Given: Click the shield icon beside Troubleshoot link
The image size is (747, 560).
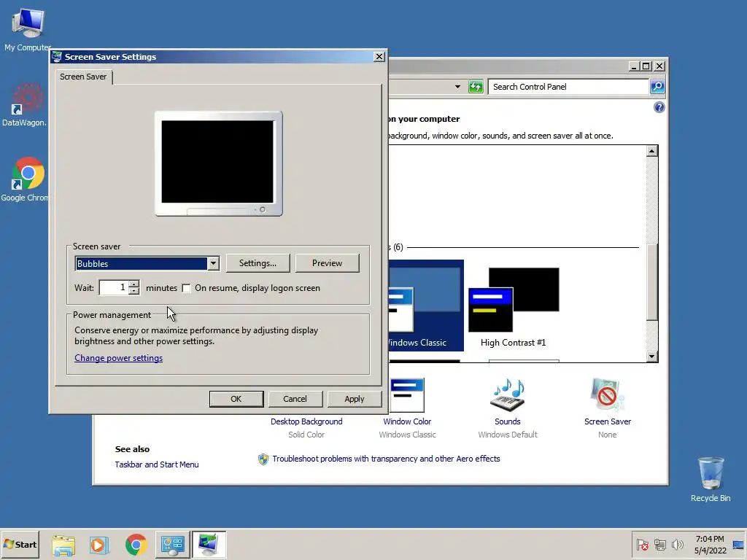Looking at the screenshot, I should tap(263, 459).
